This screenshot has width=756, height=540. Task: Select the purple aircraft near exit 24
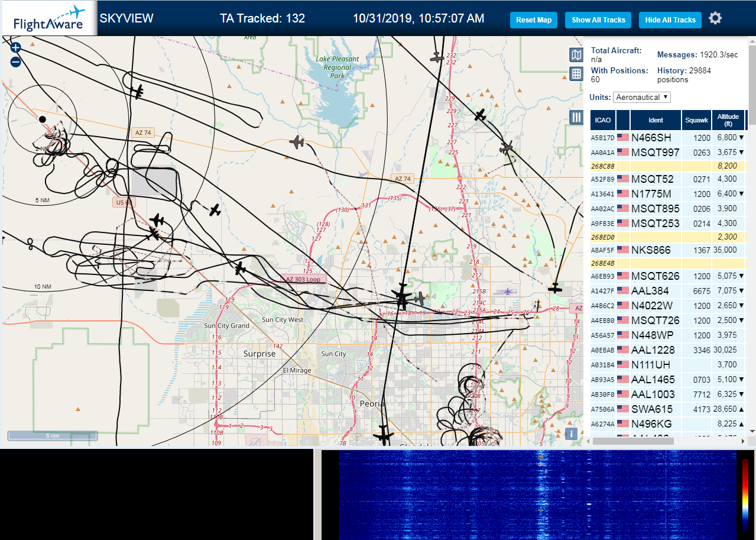pos(507,292)
